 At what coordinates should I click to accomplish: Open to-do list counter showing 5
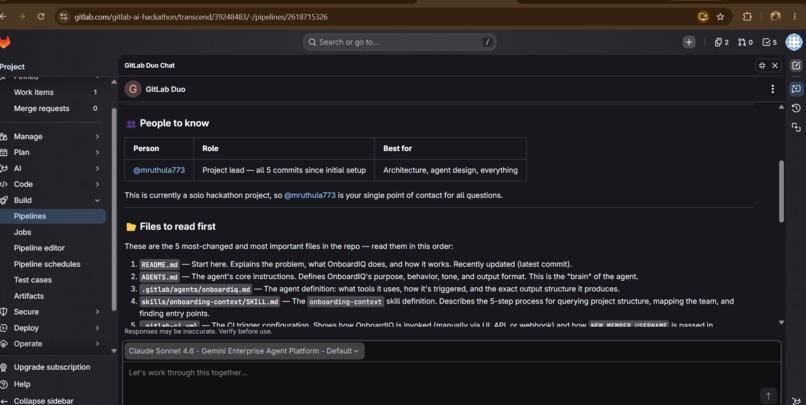point(770,42)
